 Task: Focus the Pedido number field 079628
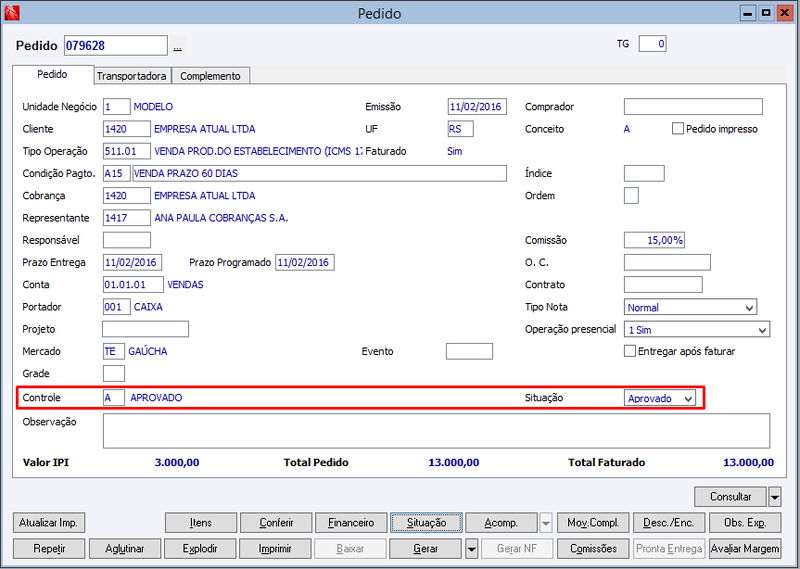(116, 45)
